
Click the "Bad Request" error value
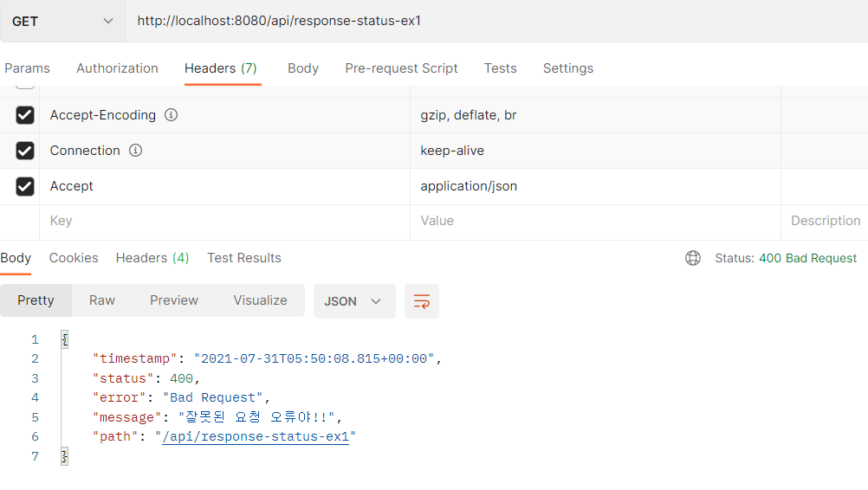(x=212, y=397)
